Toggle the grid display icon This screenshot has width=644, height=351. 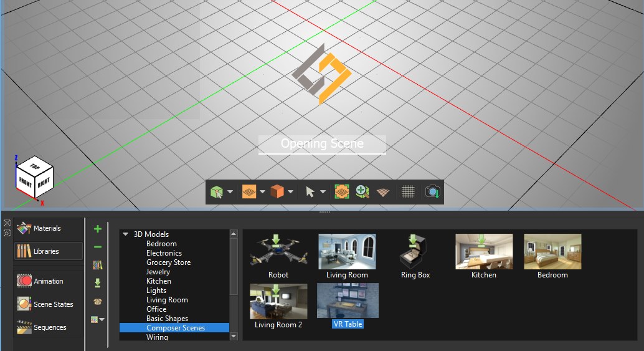(x=408, y=192)
